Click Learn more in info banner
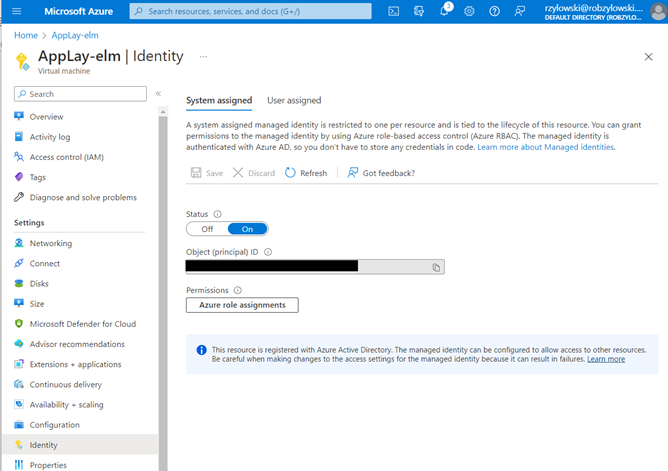 pos(606,359)
